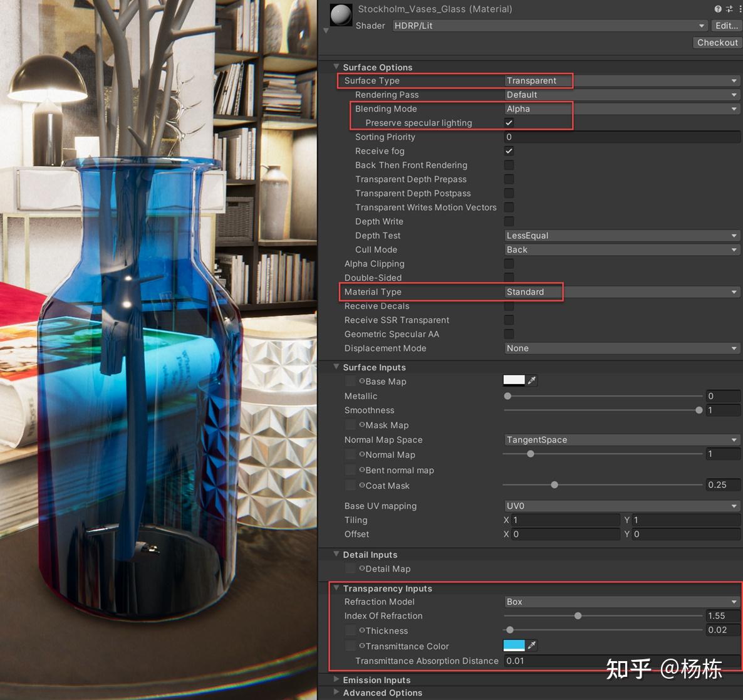Disable Preserve specular lighting

click(509, 123)
